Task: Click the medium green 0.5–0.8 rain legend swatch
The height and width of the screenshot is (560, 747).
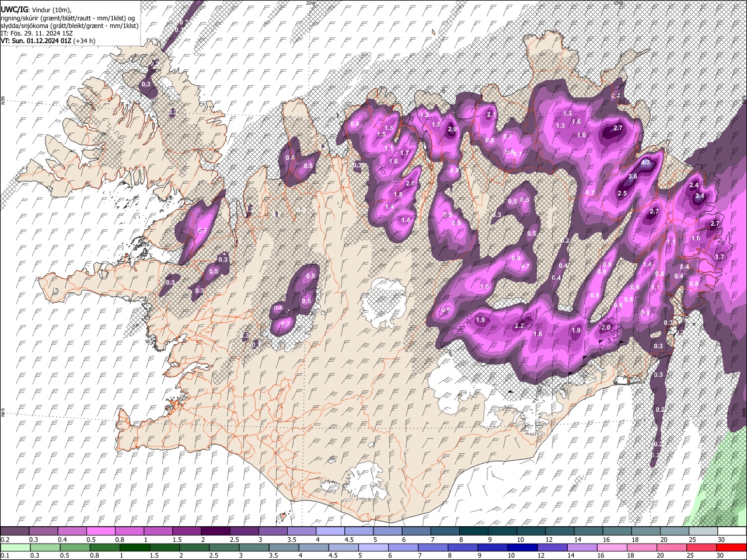Action: pyautogui.click(x=75, y=548)
